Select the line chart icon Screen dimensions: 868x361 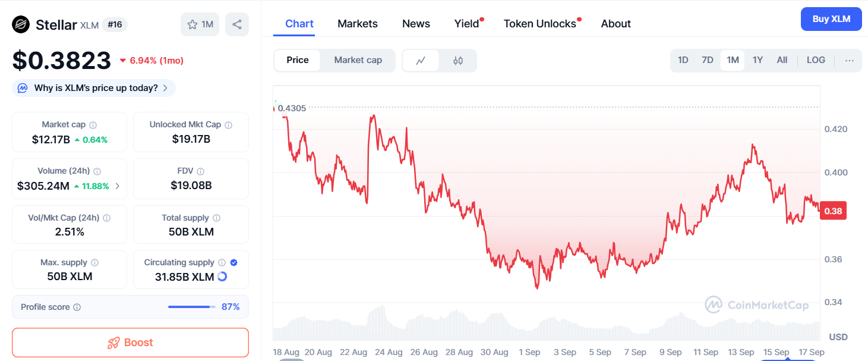(421, 60)
